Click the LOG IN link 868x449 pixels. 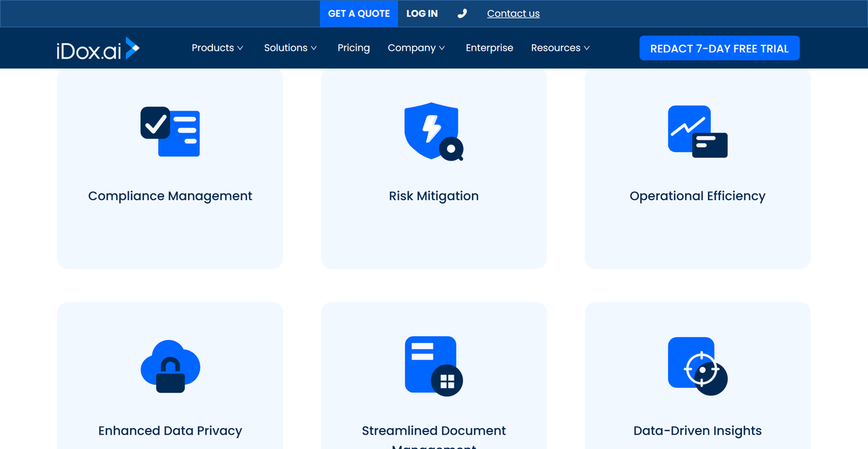coord(422,14)
